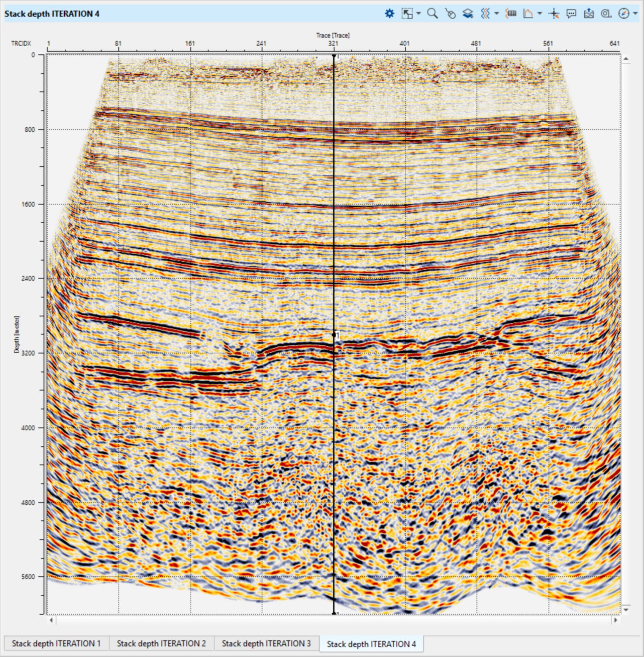The height and width of the screenshot is (657, 644).
Task: Click the mouse interaction mode icon
Action: [x=450, y=14]
